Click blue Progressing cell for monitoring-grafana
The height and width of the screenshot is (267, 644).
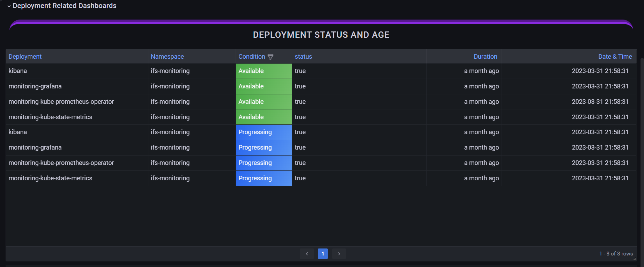[264, 147]
